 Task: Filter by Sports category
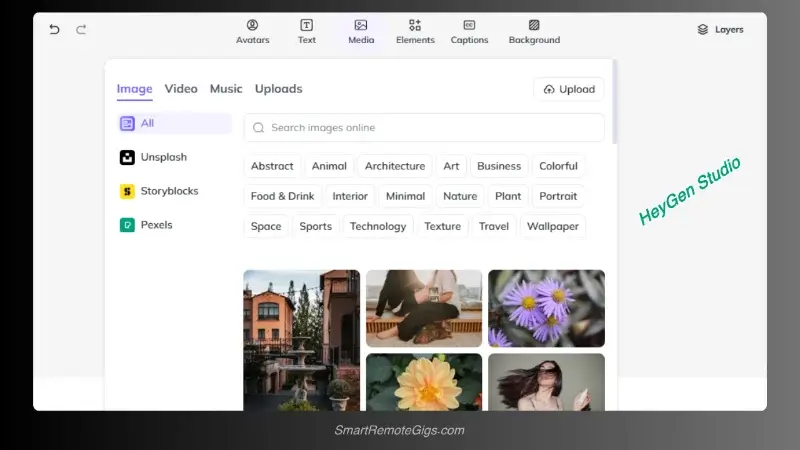pos(315,227)
